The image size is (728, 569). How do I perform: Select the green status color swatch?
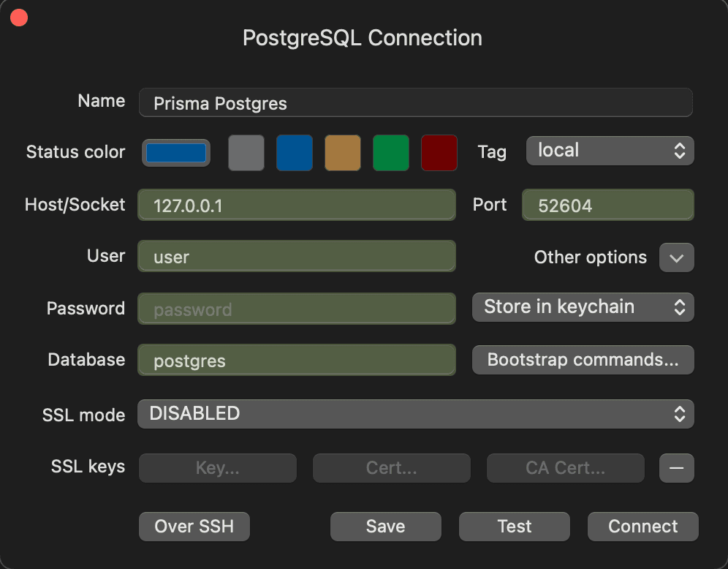click(390, 153)
